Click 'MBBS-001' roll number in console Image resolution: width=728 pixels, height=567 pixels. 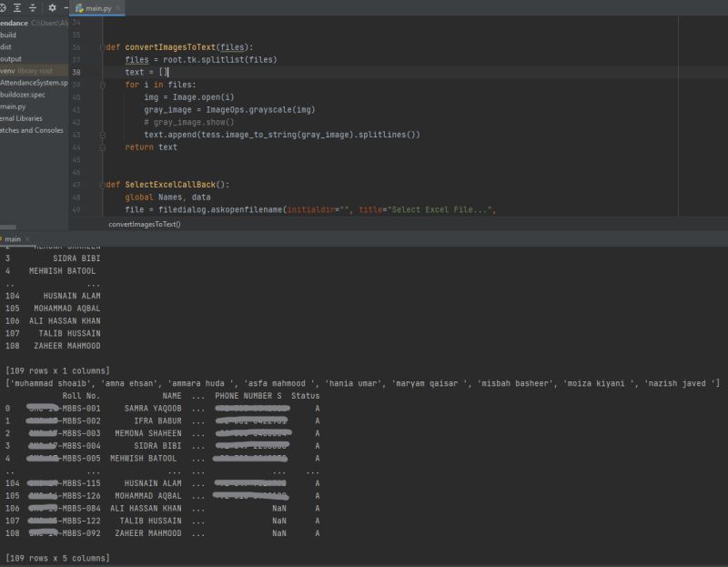click(x=81, y=409)
